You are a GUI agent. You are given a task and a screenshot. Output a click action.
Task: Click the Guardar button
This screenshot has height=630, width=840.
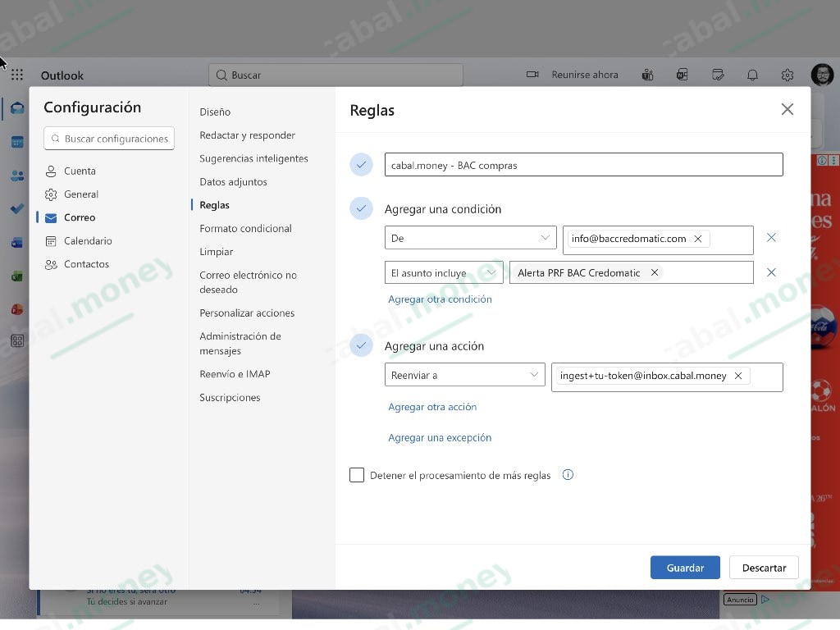tap(685, 567)
